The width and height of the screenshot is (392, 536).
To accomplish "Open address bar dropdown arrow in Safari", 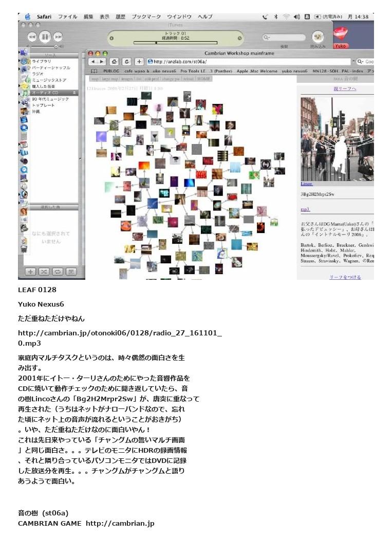I will pos(353,62).
